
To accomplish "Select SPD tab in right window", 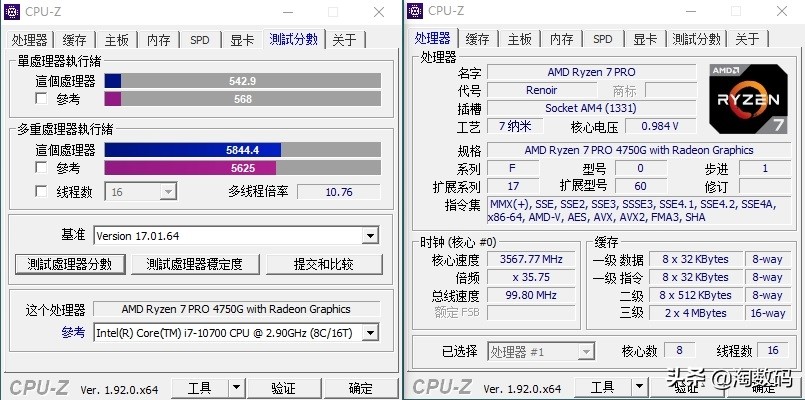I will click(603, 39).
